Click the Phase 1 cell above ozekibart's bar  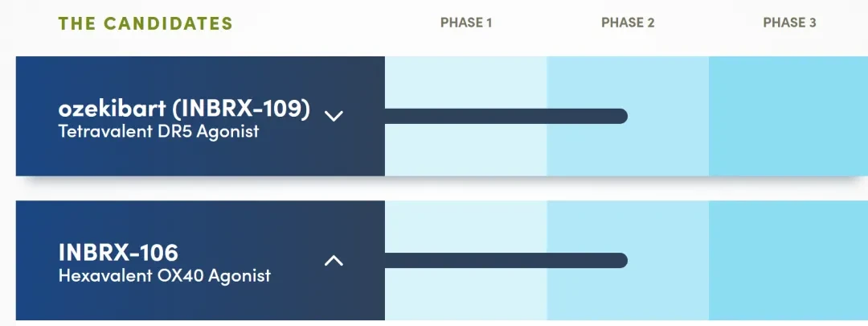pyautogui.click(x=465, y=83)
